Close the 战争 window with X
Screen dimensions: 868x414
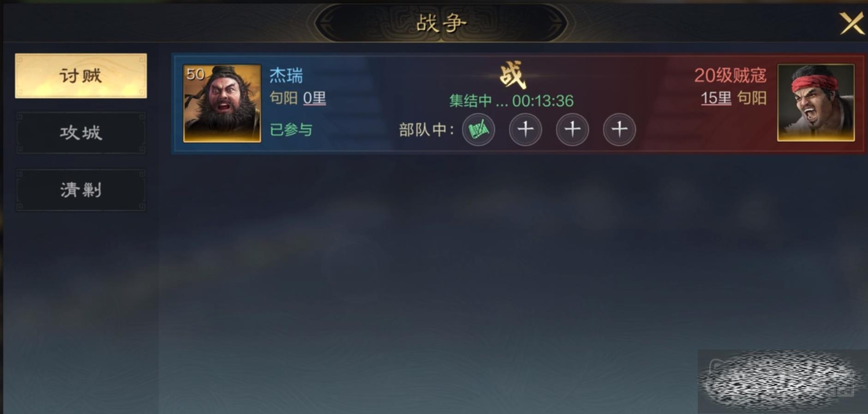coord(851,24)
